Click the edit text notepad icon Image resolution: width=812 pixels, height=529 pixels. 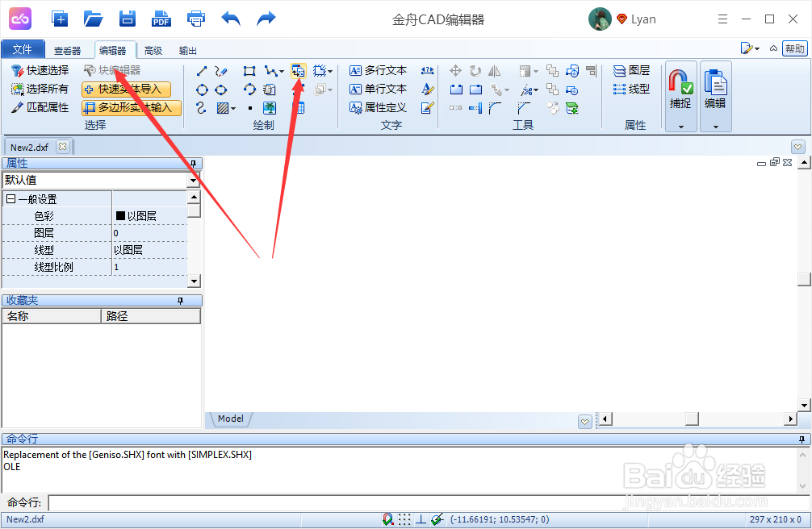427,108
